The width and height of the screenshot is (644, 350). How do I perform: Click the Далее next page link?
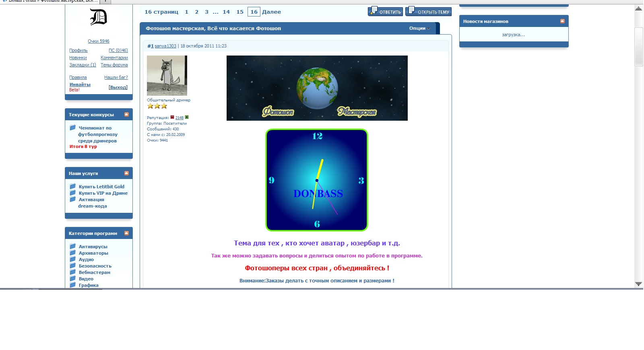coord(272,12)
